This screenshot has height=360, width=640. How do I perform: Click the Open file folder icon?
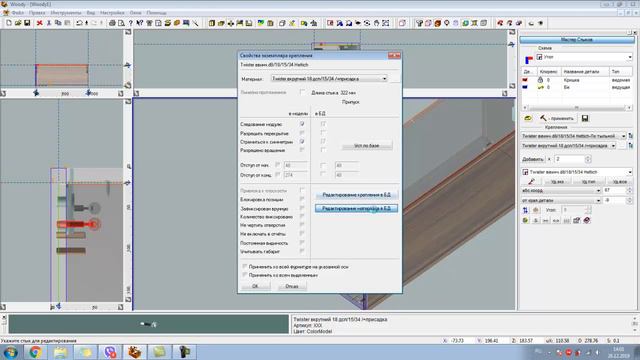click(18, 23)
